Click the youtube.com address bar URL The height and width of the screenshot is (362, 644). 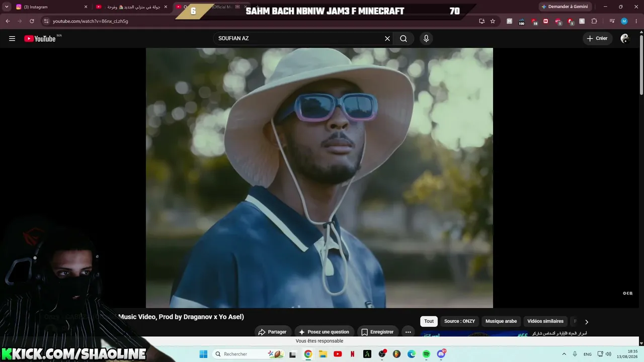pyautogui.click(x=91, y=21)
